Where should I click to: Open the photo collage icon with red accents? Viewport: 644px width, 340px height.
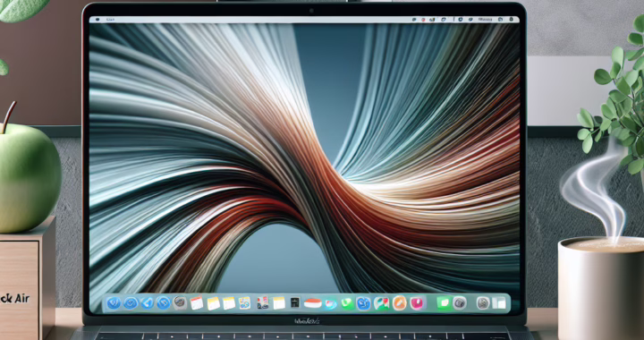click(x=262, y=302)
